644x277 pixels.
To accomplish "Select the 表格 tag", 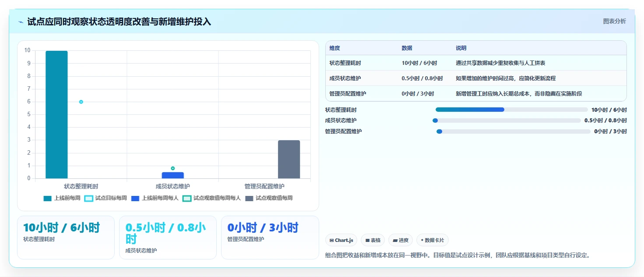I will coord(373,240).
